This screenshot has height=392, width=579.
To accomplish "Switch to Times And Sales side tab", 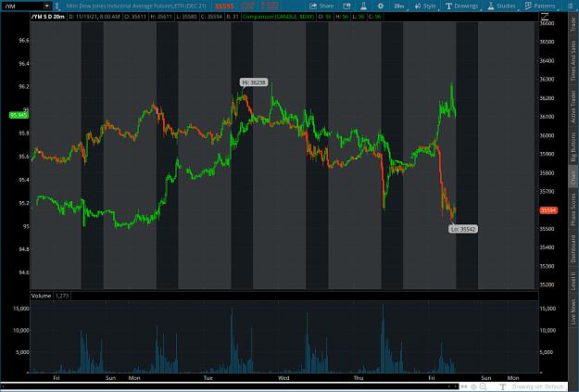I will click(573, 60).
